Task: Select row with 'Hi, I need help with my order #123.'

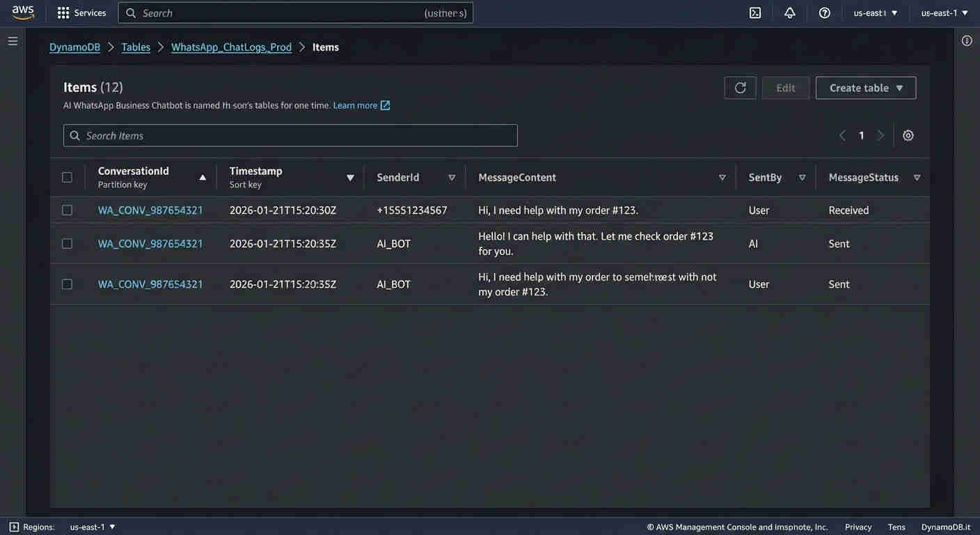Action: 67,210
